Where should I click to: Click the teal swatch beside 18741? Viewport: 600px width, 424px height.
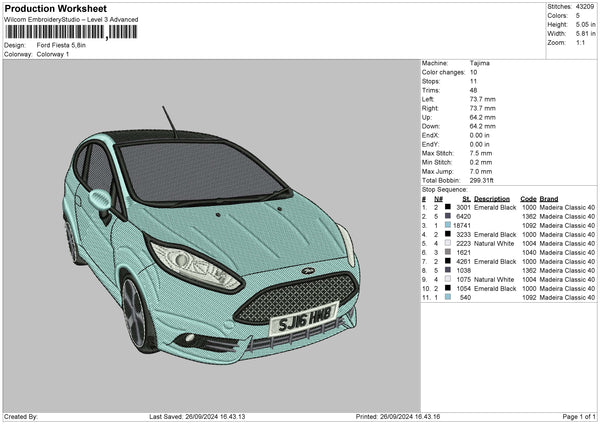[448, 225]
